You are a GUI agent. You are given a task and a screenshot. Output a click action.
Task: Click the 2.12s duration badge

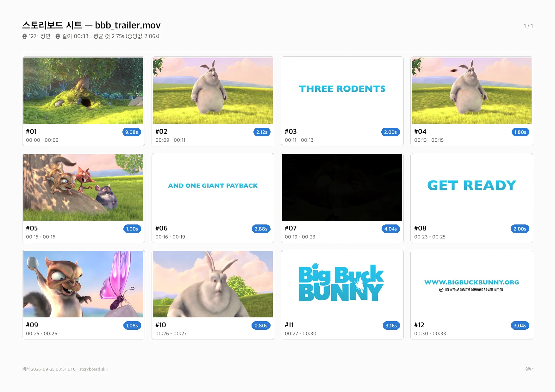pyautogui.click(x=262, y=132)
